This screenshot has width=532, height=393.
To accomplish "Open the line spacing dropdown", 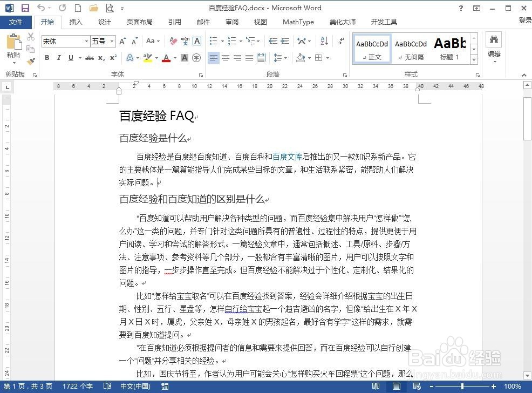I will [280, 58].
